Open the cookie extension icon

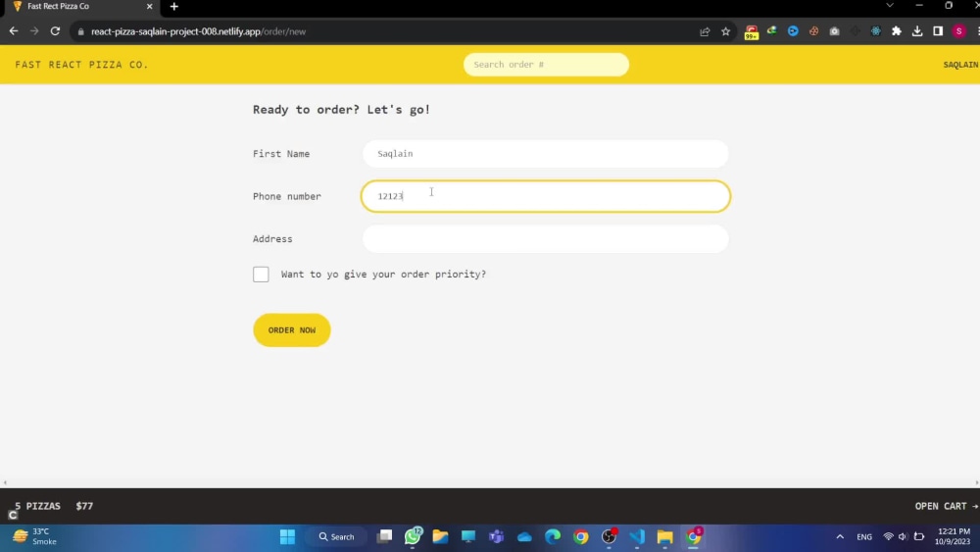pyautogui.click(x=813, y=31)
